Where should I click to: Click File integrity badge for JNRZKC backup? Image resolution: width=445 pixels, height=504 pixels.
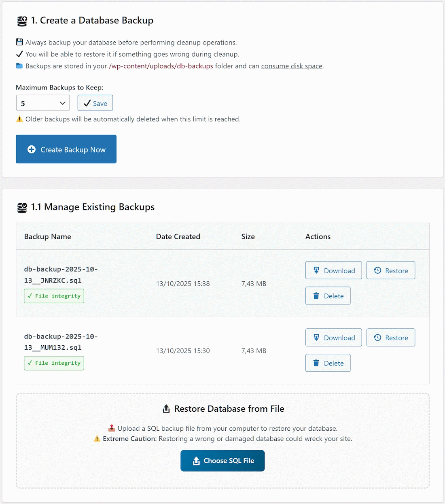point(54,296)
